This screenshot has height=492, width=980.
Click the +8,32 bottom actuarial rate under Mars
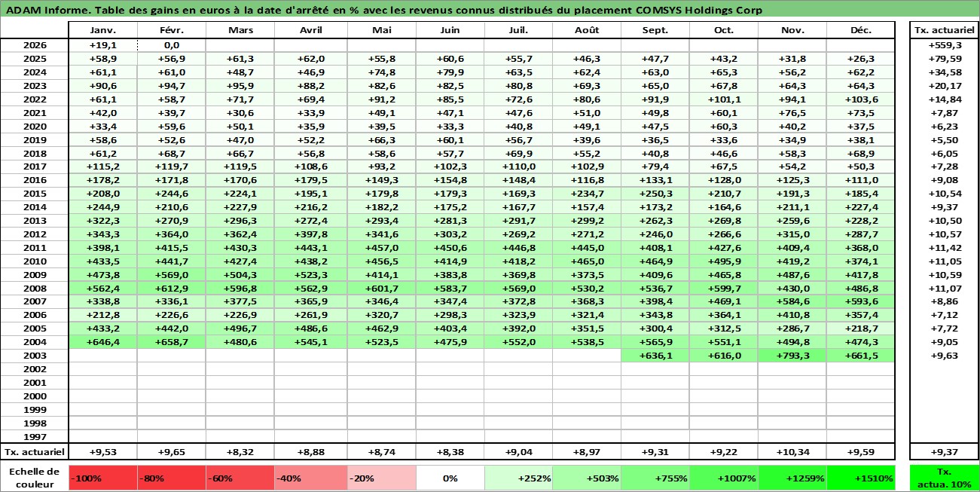tap(240, 452)
